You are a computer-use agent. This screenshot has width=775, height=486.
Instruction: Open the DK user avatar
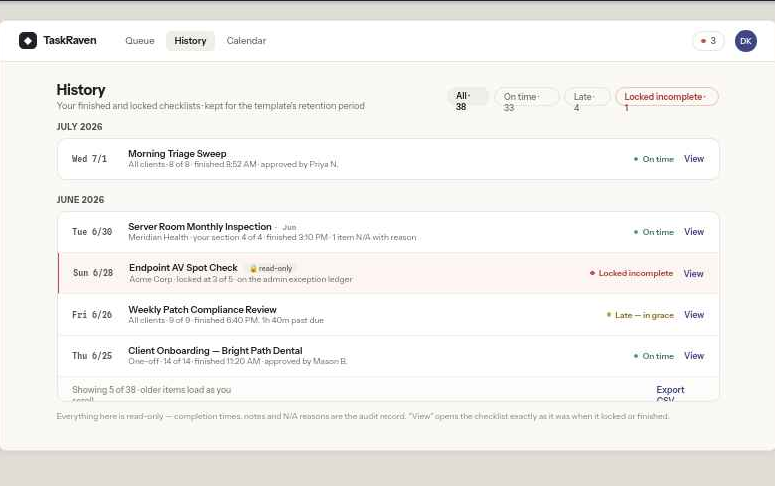pyautogui.click(x=745, y=41)
